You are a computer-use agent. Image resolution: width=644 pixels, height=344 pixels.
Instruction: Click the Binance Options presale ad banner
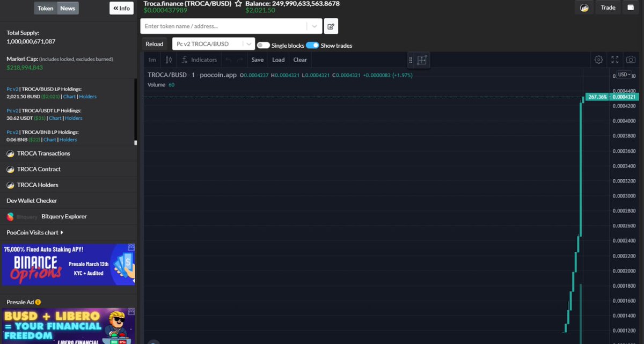[69, 265]
